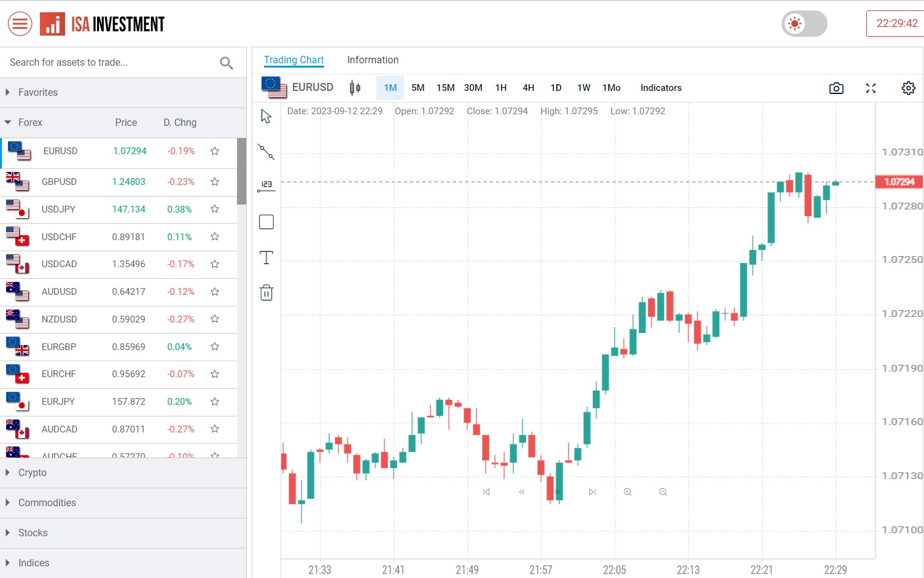Favorite EURCHF with its star
The width and height of the screenshot is (924, 578).
click(x=215, y=374)
